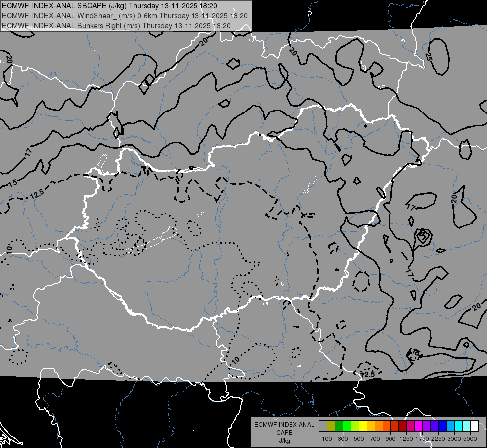487x448 pixels.
Task: Click the gray CAPE legend swatch
Action: pos(323,426)
